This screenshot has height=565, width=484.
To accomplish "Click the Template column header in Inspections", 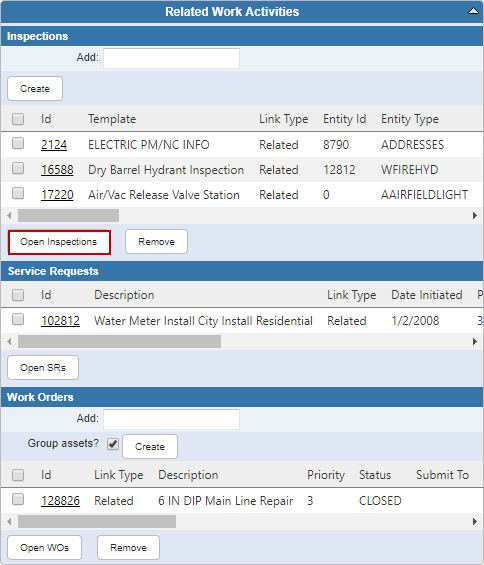I will pos(112,119).
